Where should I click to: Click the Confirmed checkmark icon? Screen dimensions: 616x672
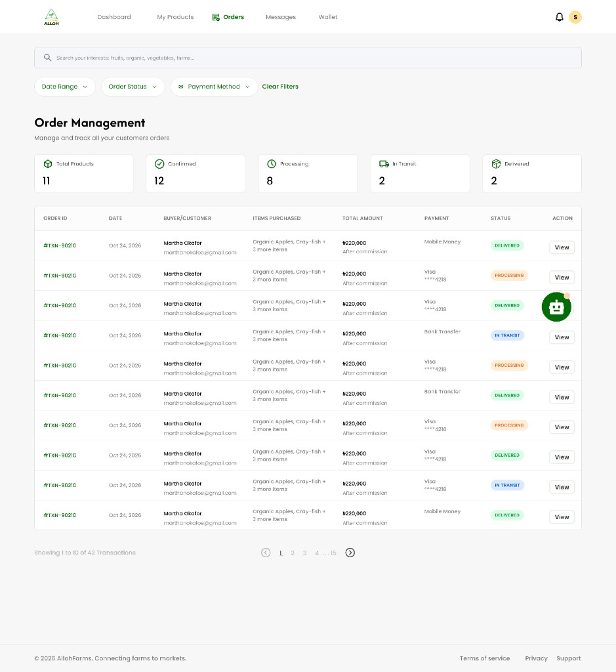[159, 163]
